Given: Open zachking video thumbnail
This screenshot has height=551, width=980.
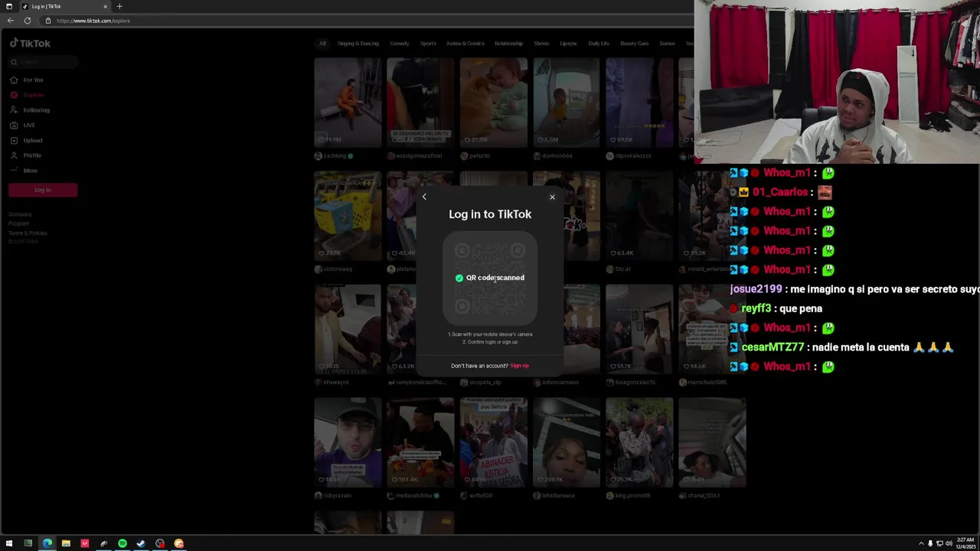Looking at the screenshot, I should [x=348, y=103].
